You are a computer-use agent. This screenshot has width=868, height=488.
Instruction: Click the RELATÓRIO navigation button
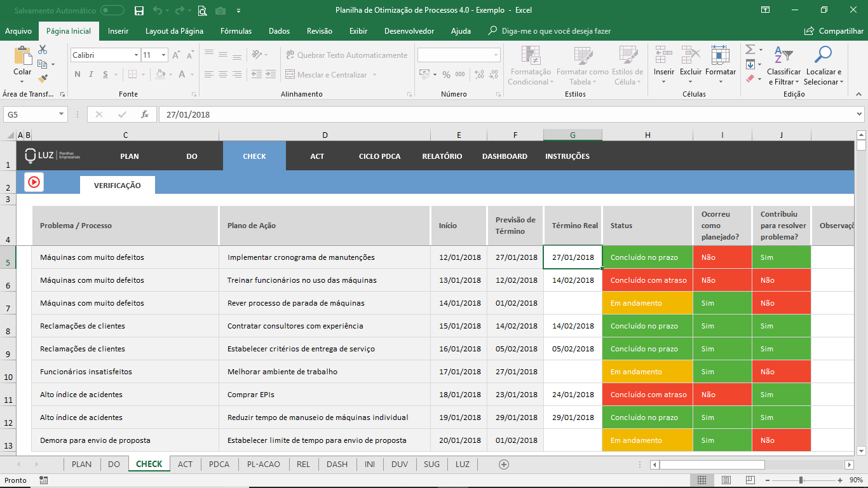pyautogui.click(x=442, y=156)
